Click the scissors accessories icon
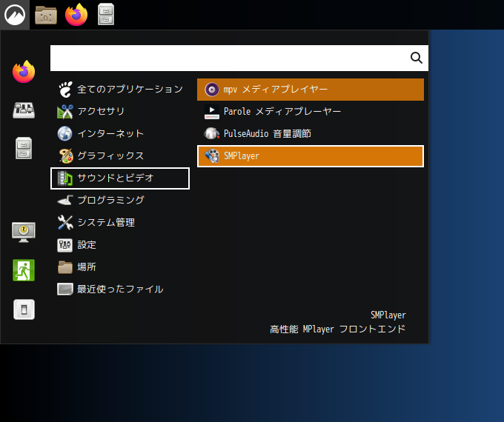This screenshot has width=504, height=422. point(65,112)
